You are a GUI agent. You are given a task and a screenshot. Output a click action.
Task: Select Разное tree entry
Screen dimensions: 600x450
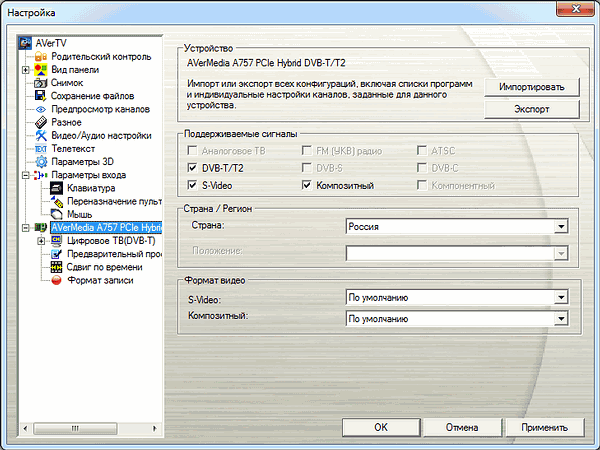[66, 122]
